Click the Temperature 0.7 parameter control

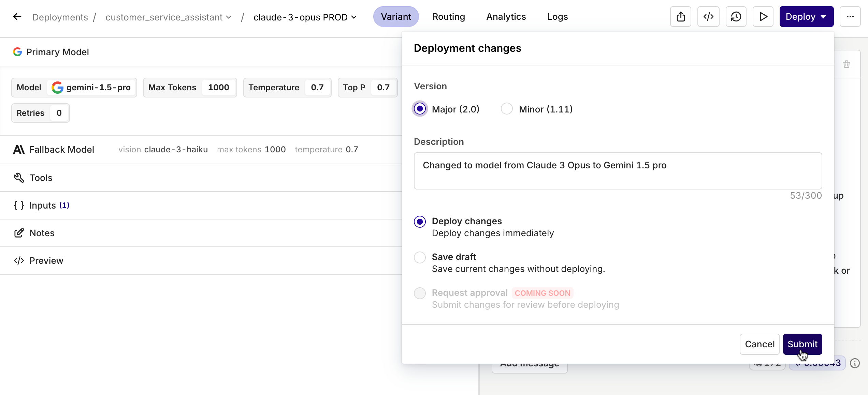(287, 88)
